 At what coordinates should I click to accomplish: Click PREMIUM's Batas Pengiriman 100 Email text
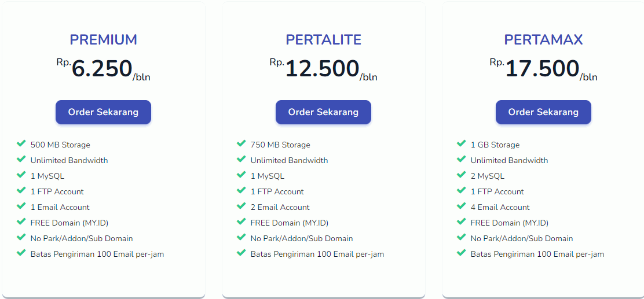(97, 254)
